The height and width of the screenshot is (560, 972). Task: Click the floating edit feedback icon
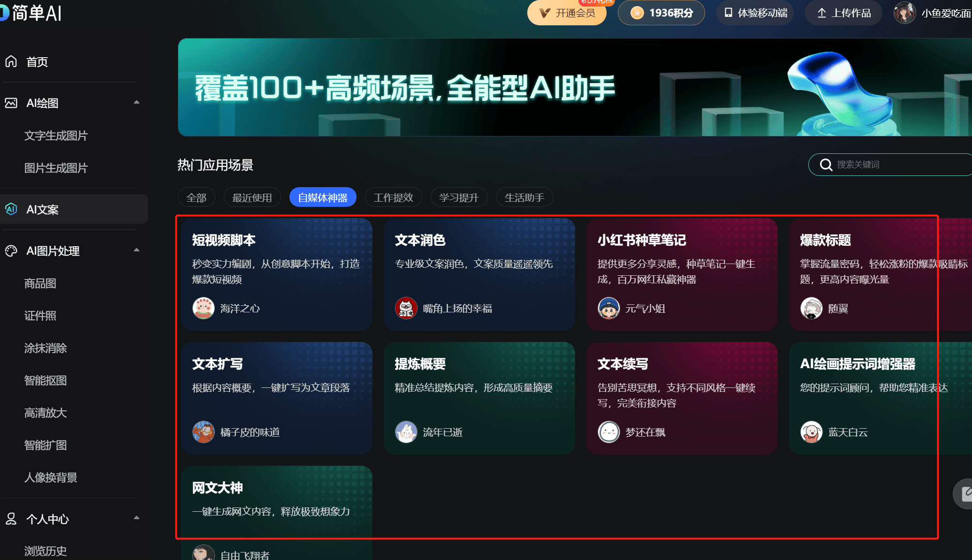[x=965, y=493]
